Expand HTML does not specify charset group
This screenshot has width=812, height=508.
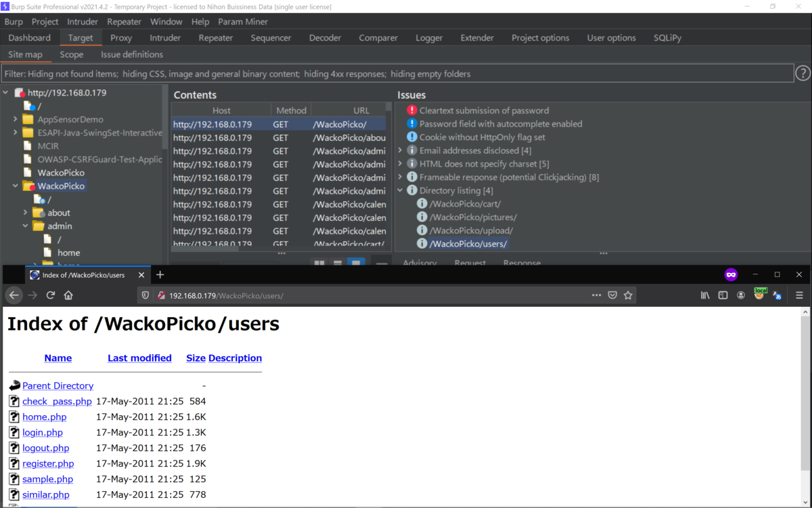pos(400,164)
